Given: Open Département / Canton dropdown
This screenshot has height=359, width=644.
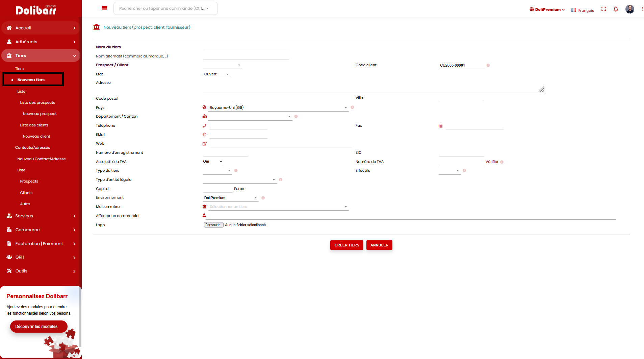Looking at the screenshot, I should point(250,116).
